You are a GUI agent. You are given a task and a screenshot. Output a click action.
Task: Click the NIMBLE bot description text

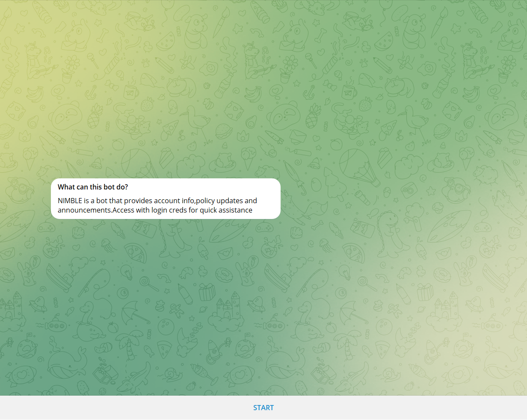157,205
